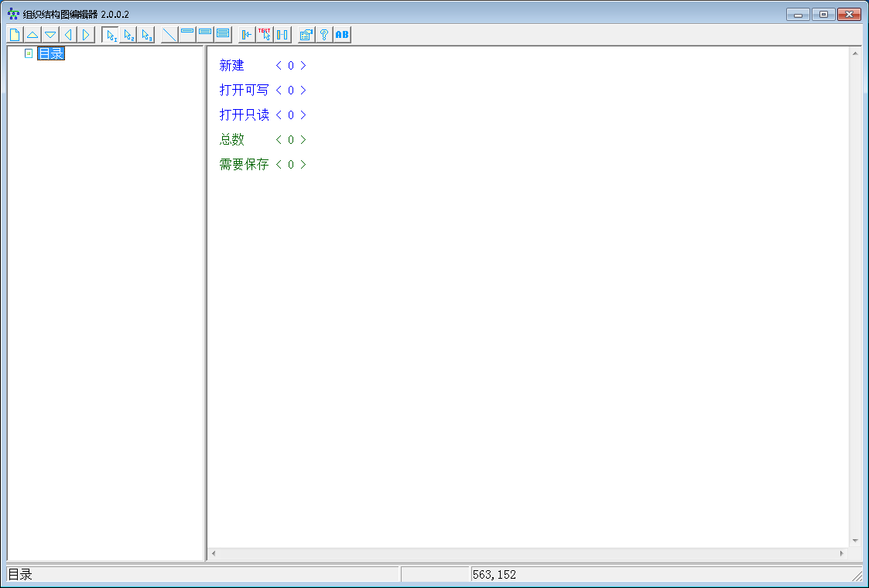Click the spacing between bars icon

click(x=282, y=35)
